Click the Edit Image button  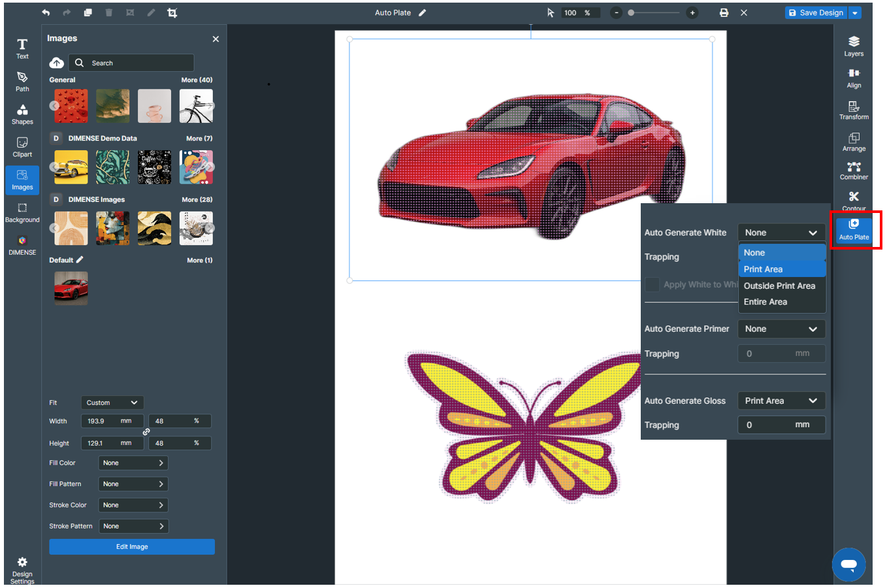[x=132, y=547]
